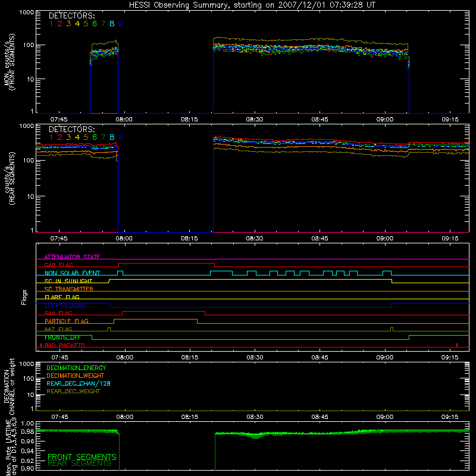Image resolution: width=476 pixels, height=476 pixels.
Task: Click the ECLIPSE_FLAG label
Action: (65, 305)
